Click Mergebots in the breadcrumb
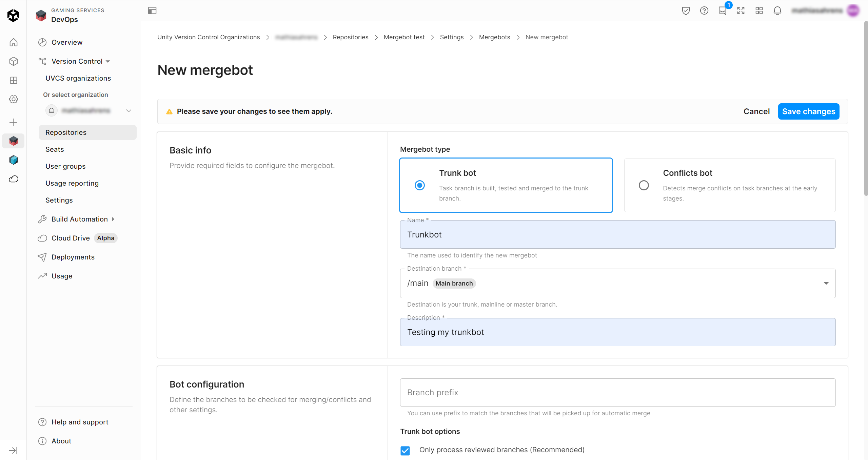The height and width of the screenshot is (460, 868). coord(494,37)
